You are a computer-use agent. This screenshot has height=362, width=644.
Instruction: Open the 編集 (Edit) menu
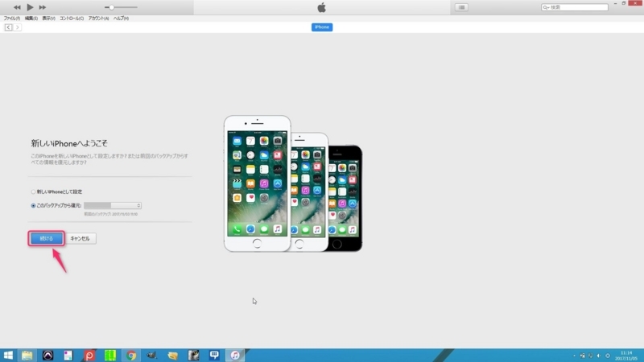coord(31,18)
